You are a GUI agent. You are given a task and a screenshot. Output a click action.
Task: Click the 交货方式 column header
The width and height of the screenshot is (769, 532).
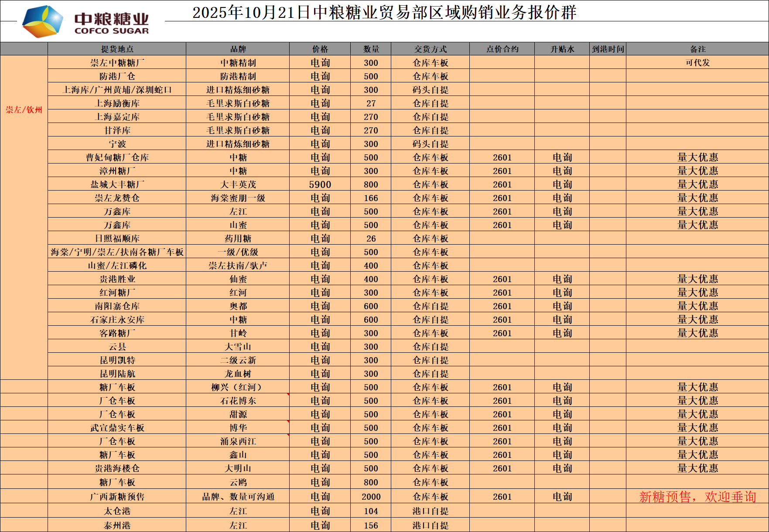point(430,49)
